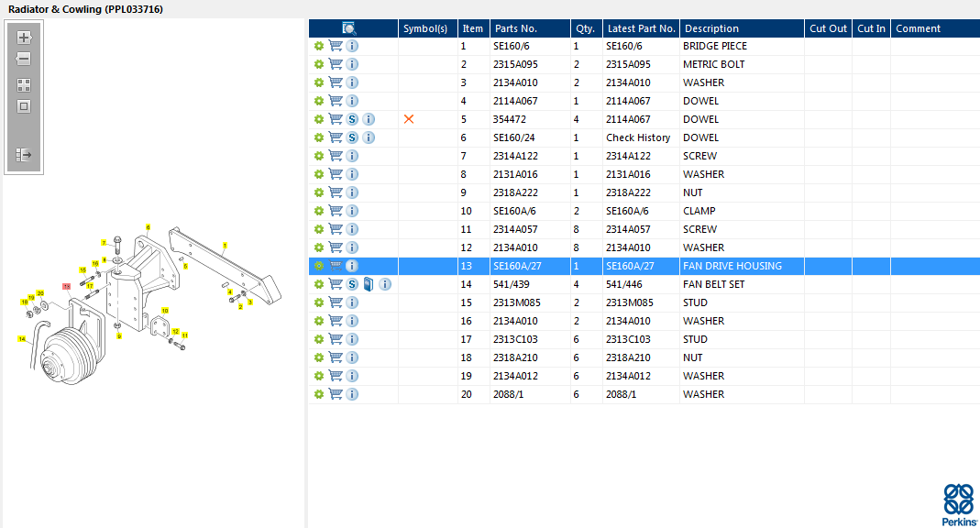Click gear icon for CLAMP row

319,211
